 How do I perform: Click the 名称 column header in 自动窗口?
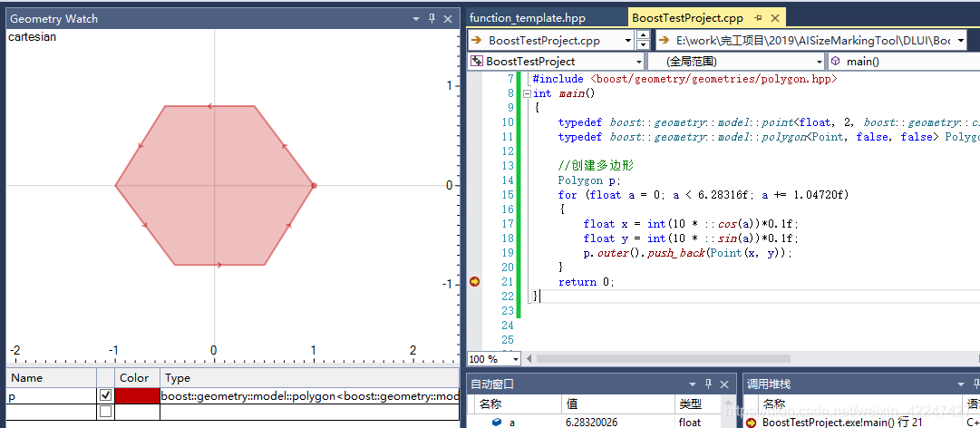518,404
